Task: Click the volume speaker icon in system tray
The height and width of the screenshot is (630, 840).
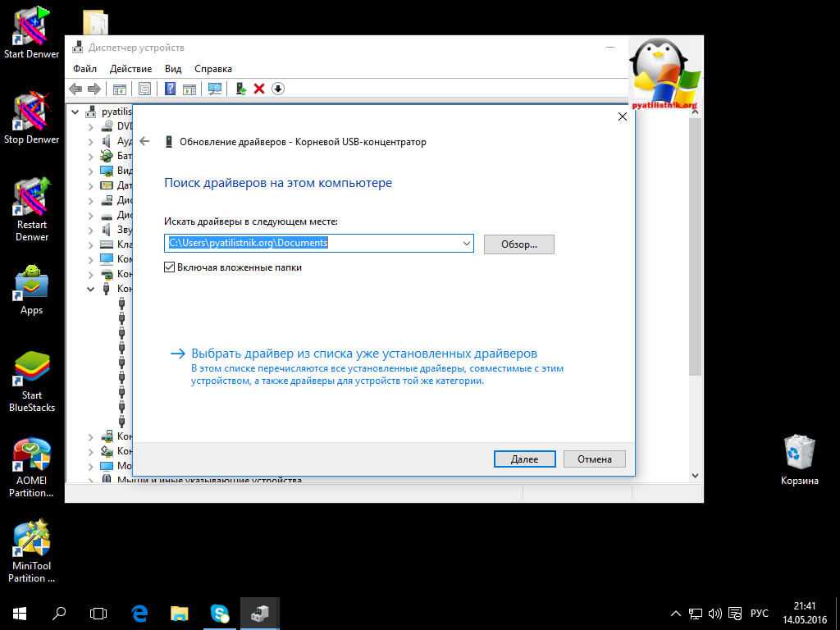Action: point(714,614)
